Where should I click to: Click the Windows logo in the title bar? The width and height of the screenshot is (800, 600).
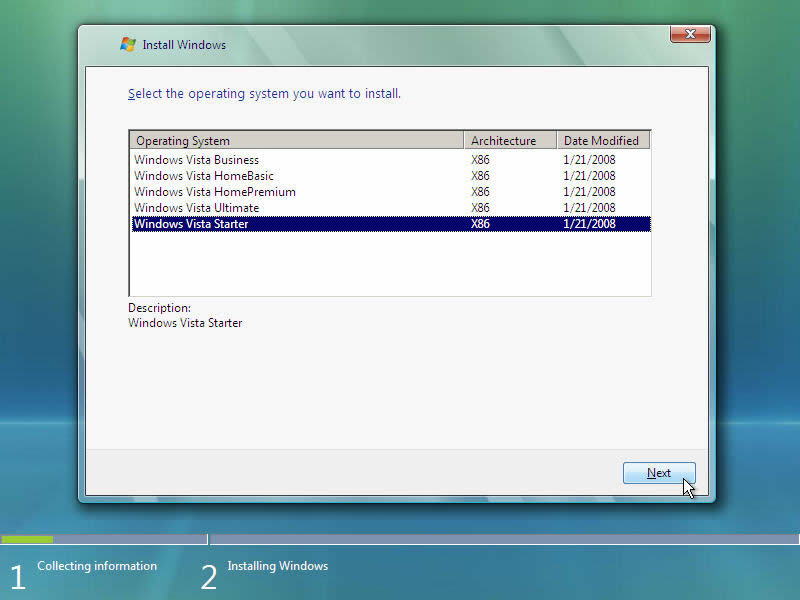coord(128,44)
